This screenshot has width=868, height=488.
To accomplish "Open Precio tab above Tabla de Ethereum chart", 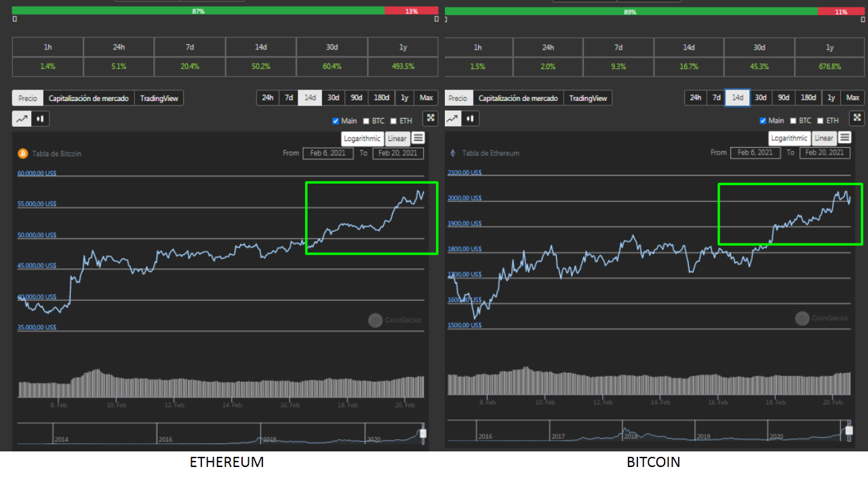I will tap(458, 98).
